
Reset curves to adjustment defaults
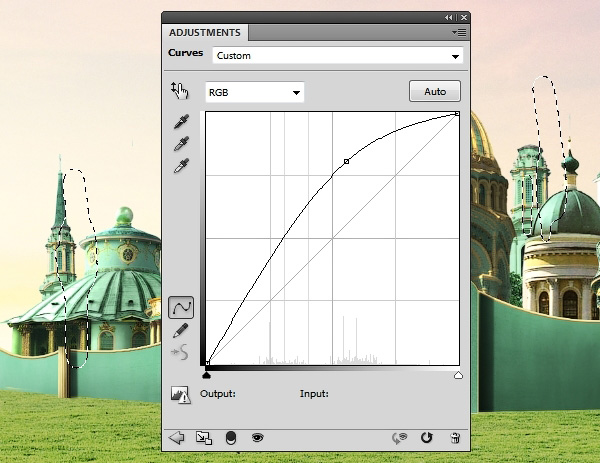[427, 437]
